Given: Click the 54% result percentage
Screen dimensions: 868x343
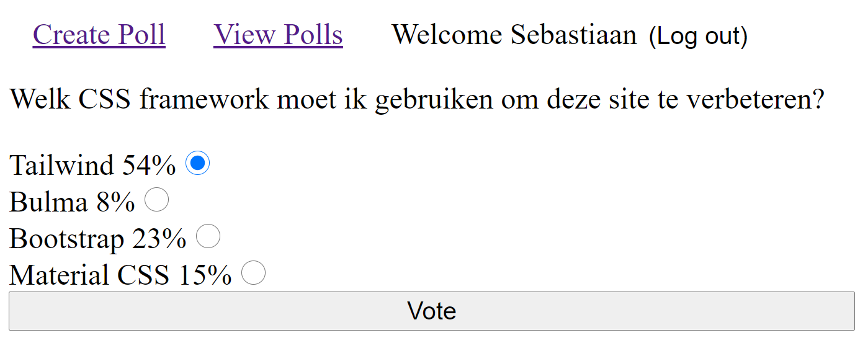Looking at the screenshot, I should pos(149,166).
